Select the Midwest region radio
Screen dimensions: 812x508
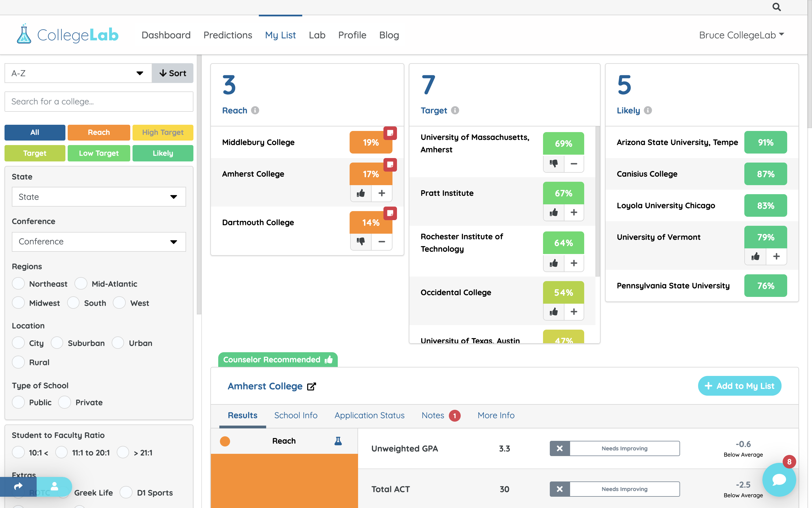[18, 303]
